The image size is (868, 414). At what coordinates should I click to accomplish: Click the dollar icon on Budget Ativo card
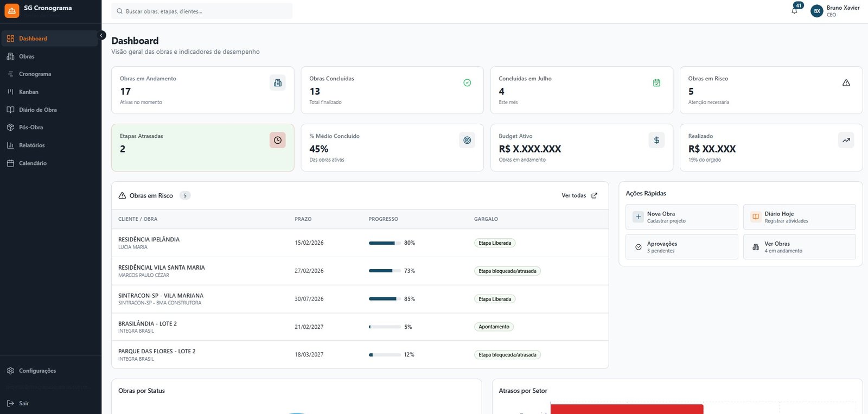(656, 140)
